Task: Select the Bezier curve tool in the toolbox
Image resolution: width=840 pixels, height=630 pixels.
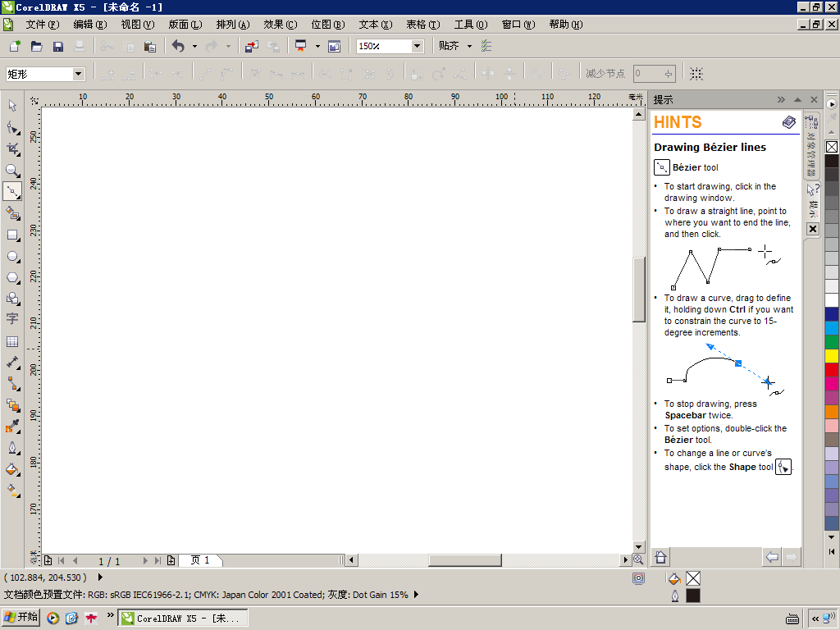Action: [x=12, y=191]
